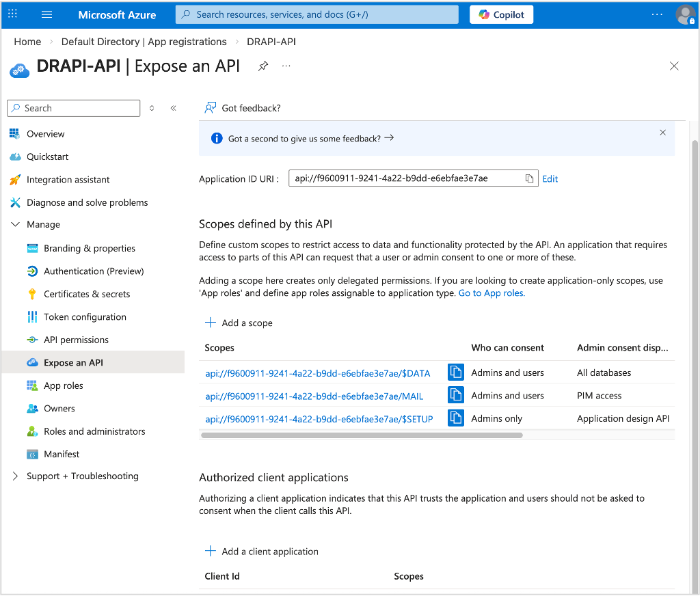Open Add a scope

click(x=238, y=322)
